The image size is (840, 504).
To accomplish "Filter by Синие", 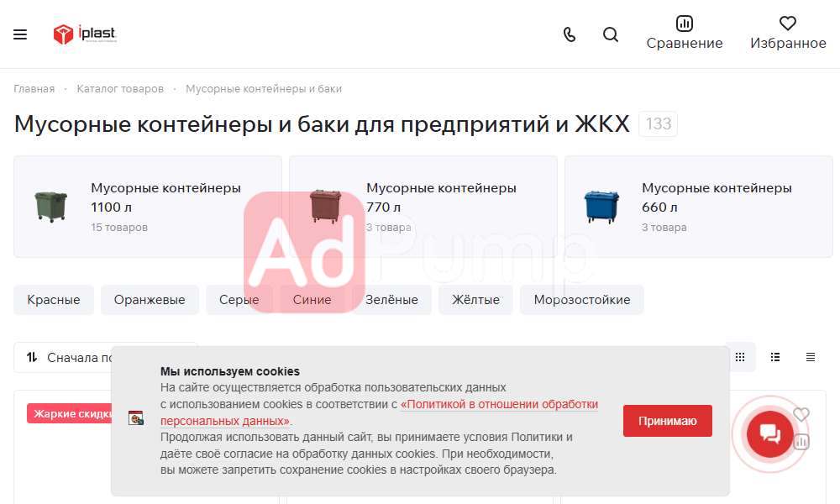I will pos(312,300).
